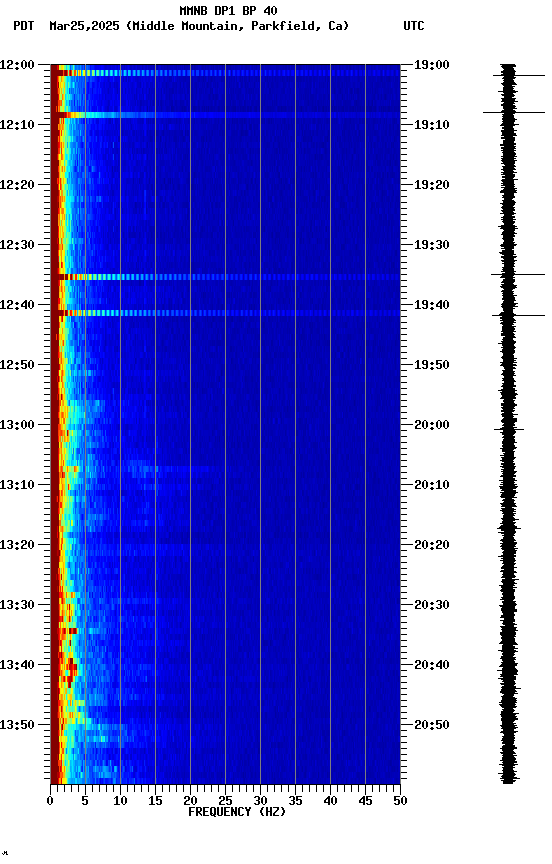Click the '20:10' UTC time label

[x=432, y=485]
